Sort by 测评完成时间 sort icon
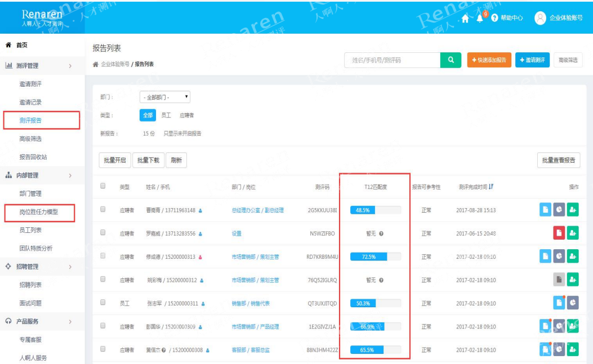Image resolution: width=593 pixels, height=364 pixels. pyautogui.click(x=491, y=187)
